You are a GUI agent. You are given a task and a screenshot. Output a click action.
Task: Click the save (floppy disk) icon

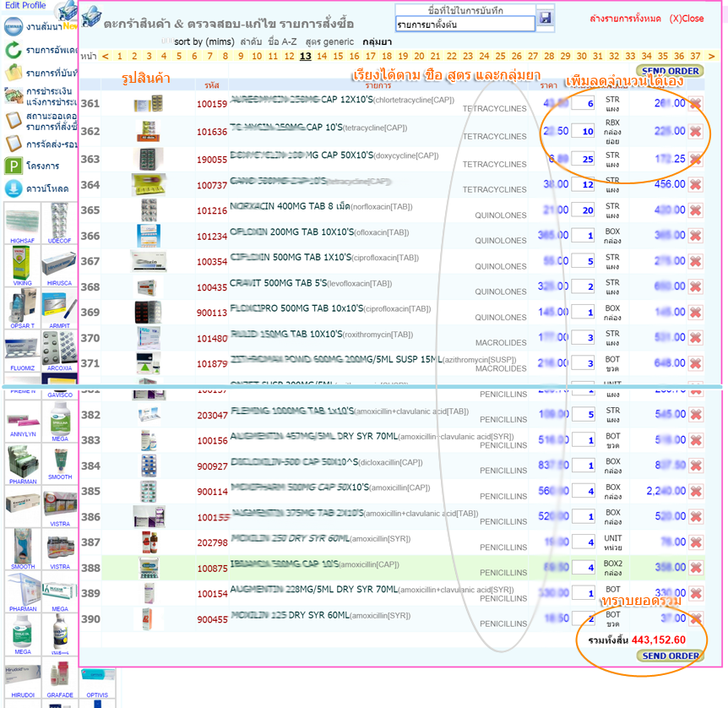[x=545, y=18]
